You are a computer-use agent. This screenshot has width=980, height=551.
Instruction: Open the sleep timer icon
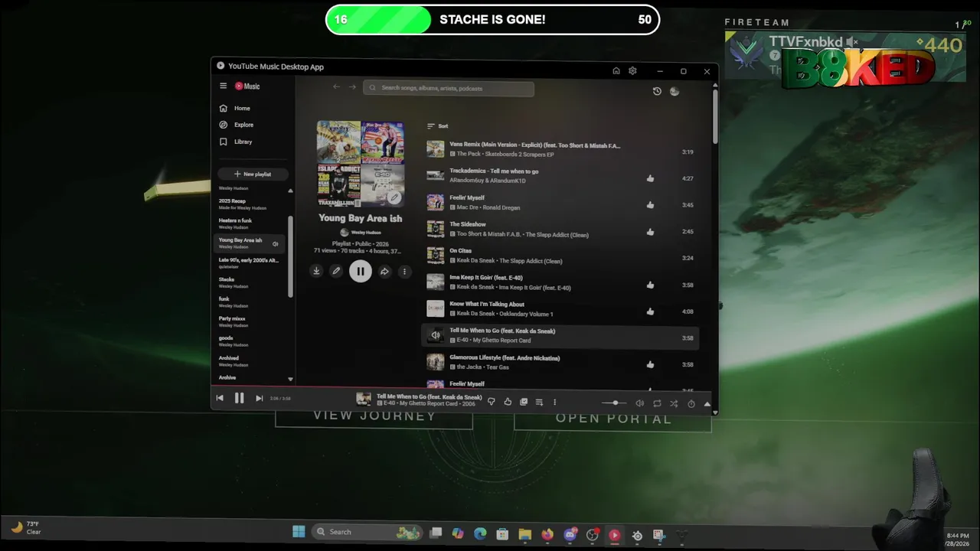click(691, 403)
